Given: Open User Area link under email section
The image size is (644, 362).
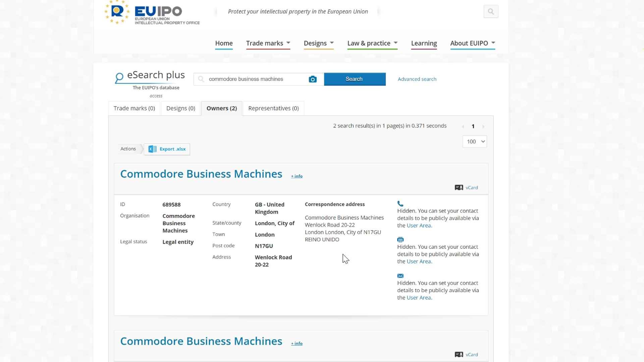Looking at the screenshot, I should (x=419, y=298).
